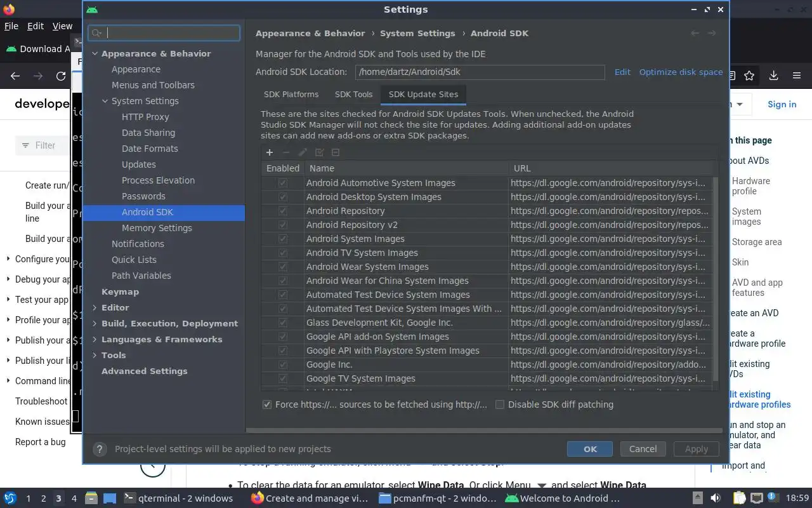Open the Edit menu in background window
Screen dimensions: 812x508
(36, 26)
